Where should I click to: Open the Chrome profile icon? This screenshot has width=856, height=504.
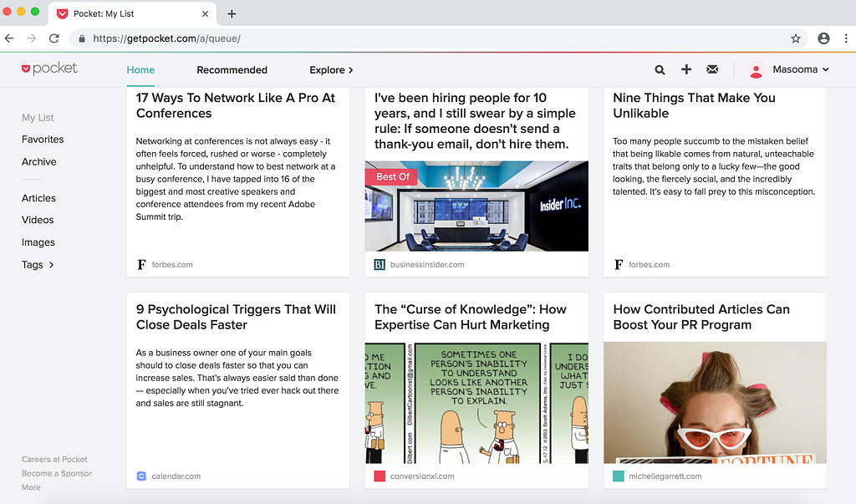(x=823, y=38)
